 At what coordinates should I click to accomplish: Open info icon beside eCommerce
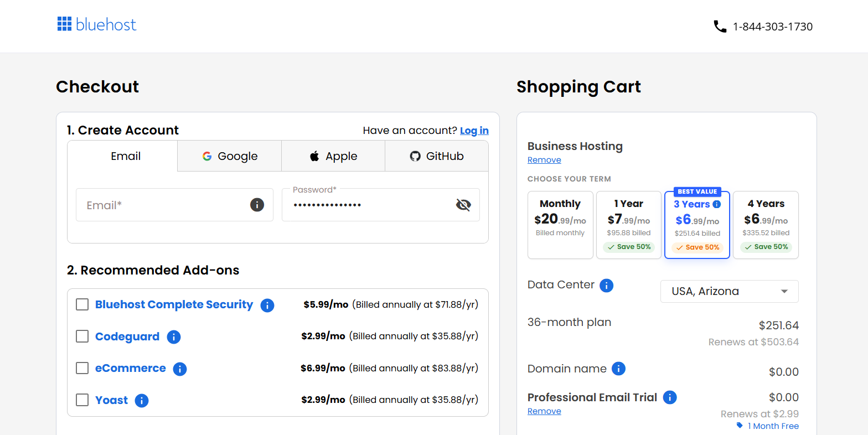180,369
